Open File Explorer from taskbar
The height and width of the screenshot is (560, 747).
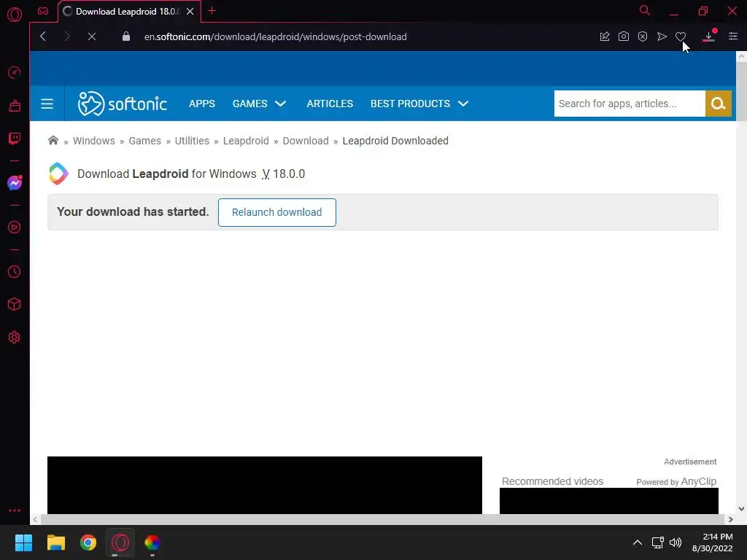(x=55, y=542)
